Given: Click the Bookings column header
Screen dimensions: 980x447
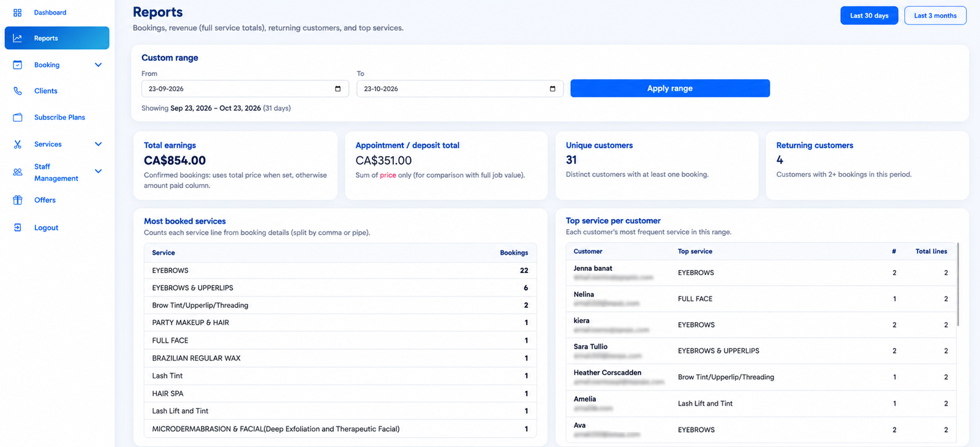Looking at the screenshot, I should 514,253.
